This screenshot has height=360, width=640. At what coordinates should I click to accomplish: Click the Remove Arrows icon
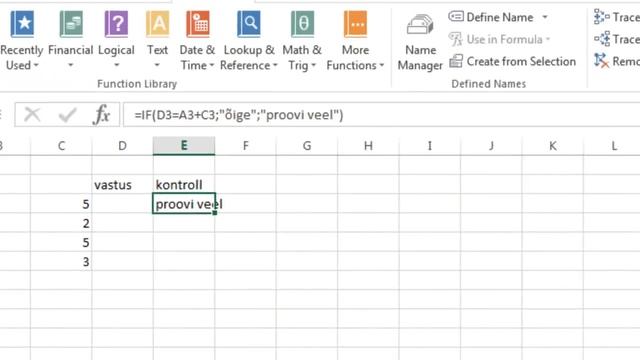click(x=602, y=61)
